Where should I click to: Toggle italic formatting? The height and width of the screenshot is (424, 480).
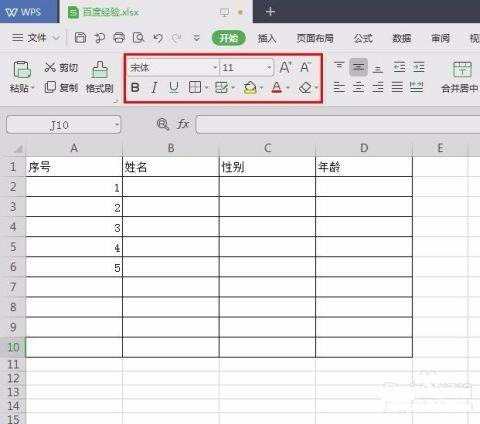(x=154, y=88)
